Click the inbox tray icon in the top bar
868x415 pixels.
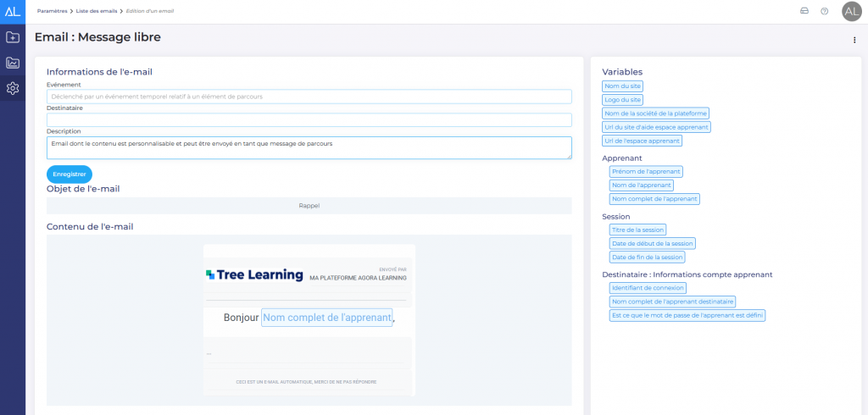click(804, 11)
